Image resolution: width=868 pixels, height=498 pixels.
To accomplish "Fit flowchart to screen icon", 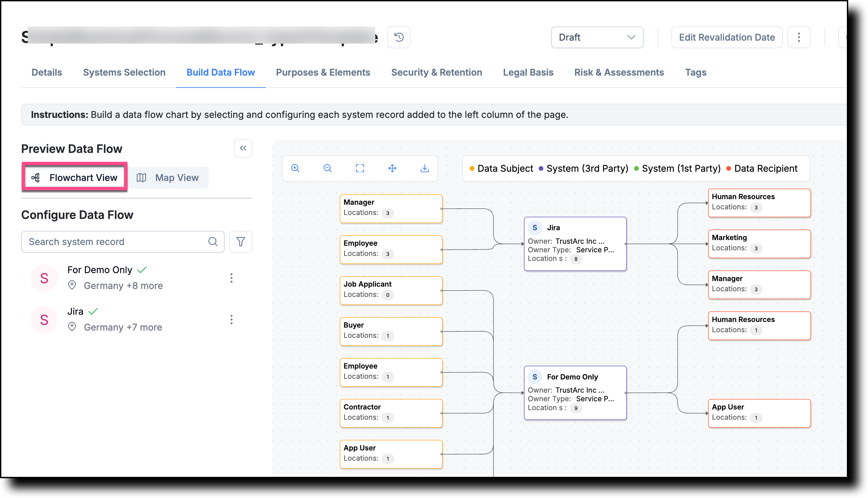I will pyautogui.click(x=360, y=168).
